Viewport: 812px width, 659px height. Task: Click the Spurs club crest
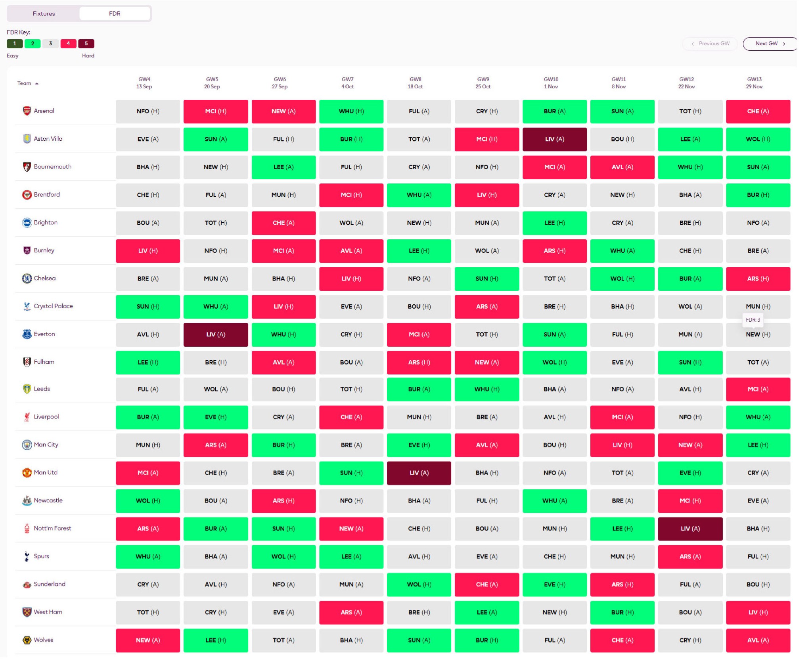click(27, 556)
